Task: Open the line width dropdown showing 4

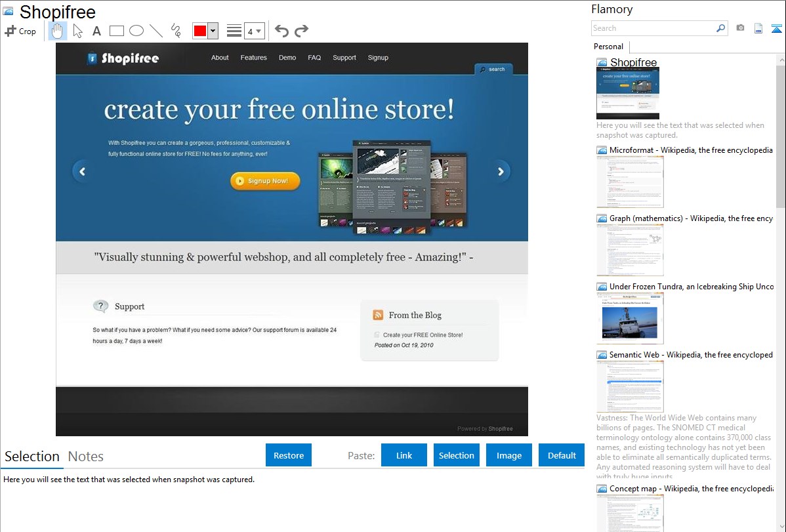Action: [254, 31]
